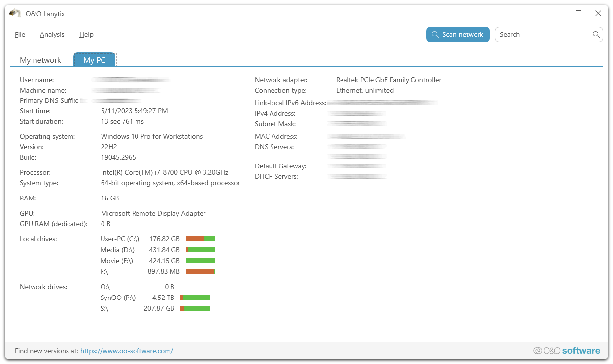Click the "DNS Servers:" label
613x364 pixels.
tap(274, 147)
